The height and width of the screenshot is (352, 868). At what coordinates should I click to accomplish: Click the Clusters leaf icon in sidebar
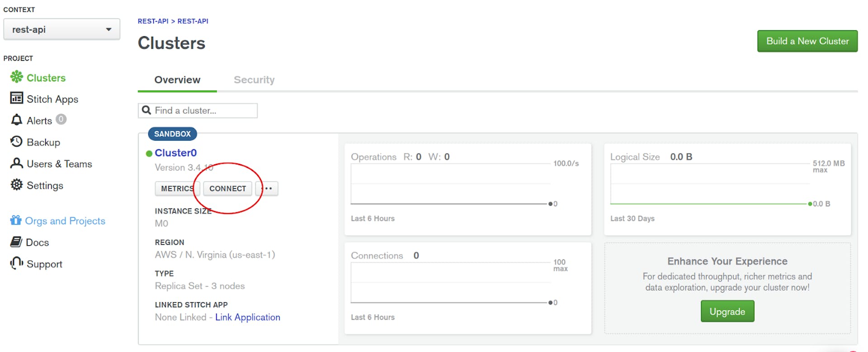click(x=17, y=77)
